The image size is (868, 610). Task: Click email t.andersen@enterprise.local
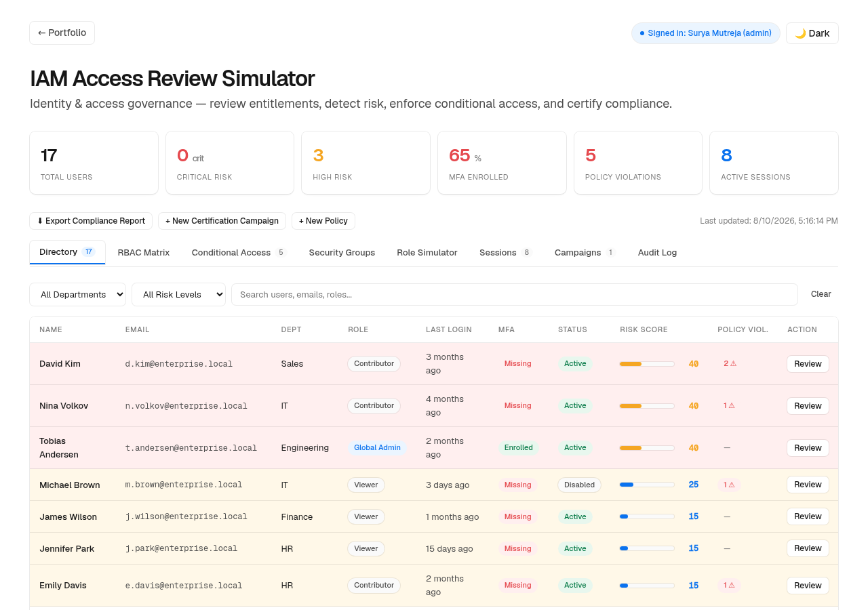tap(191, 448)
